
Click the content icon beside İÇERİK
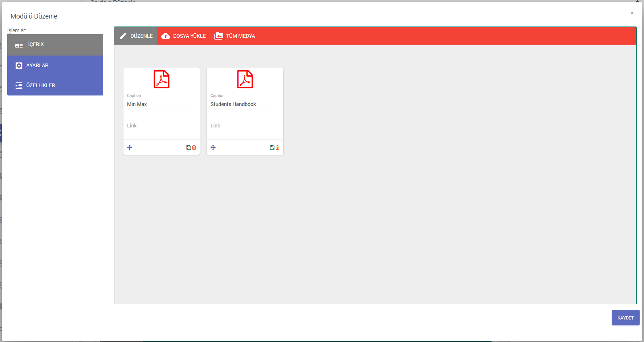(19, 46)
